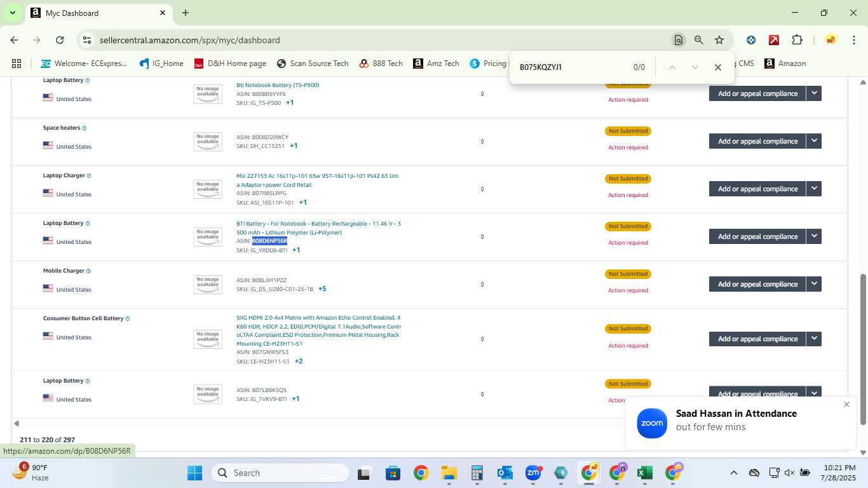Image resolution: width=868 pixels, height=488 pixels.
Task: Expand +1 SKUs for DH_CC13251
Action: tap(294, 146)
